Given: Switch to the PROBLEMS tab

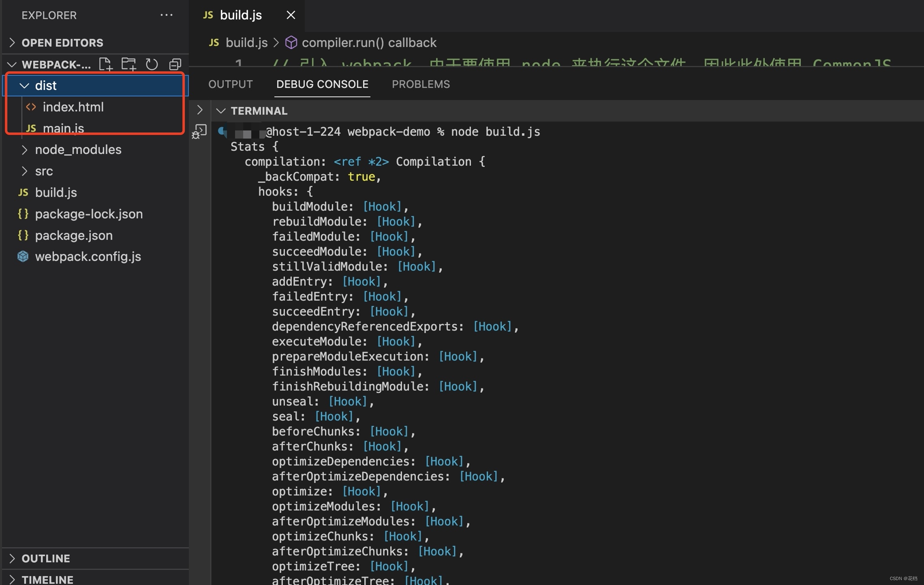Looking at the screenshot, I should (x=421, y=84).
